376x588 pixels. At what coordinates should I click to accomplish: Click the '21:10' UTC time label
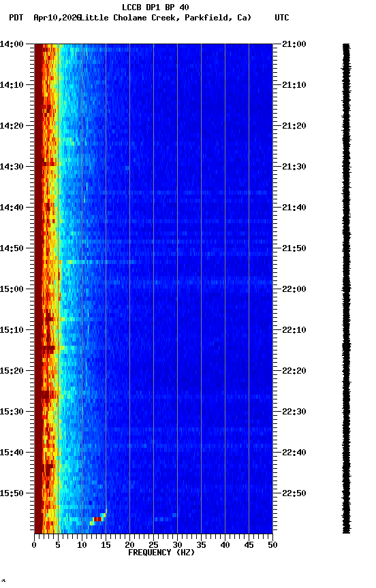pos(294,85)
